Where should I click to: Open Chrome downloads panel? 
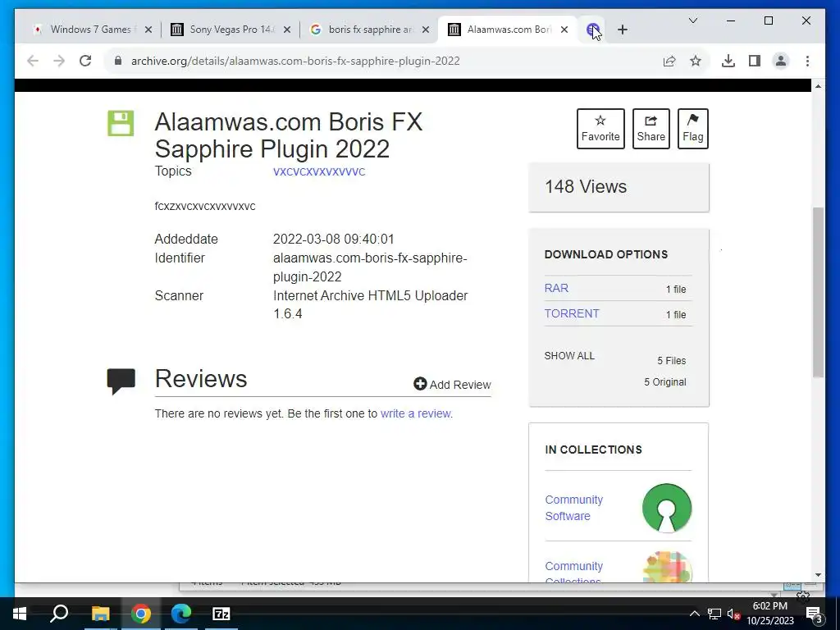[728, 61]
